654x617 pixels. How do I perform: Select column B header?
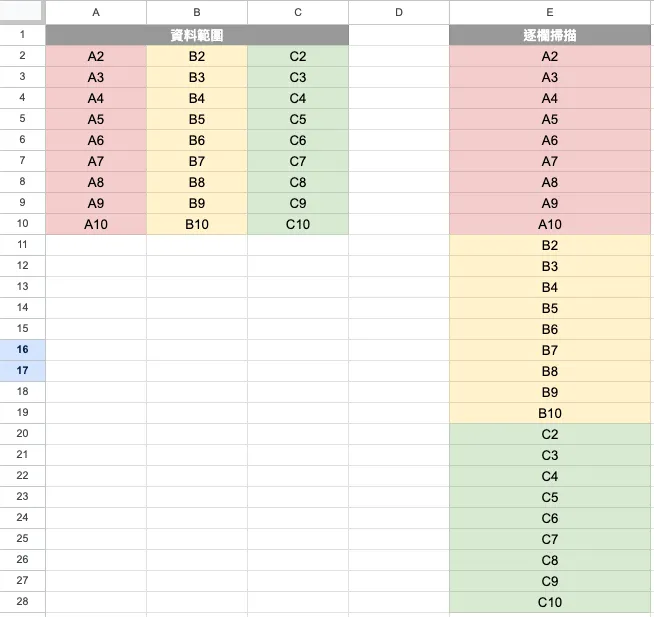click(197, 13)
